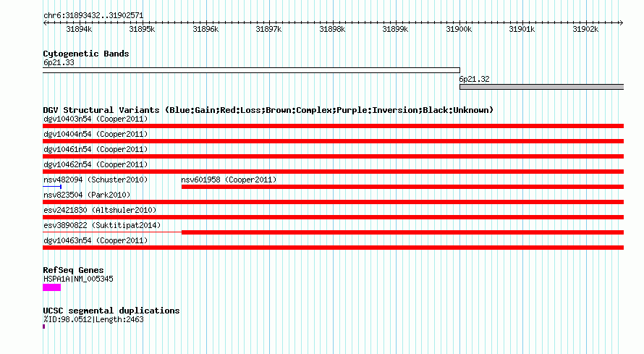Select the red bar for dgv10461n54
The height and width of the screenshot is (354, 644).
tap(333, 156)
